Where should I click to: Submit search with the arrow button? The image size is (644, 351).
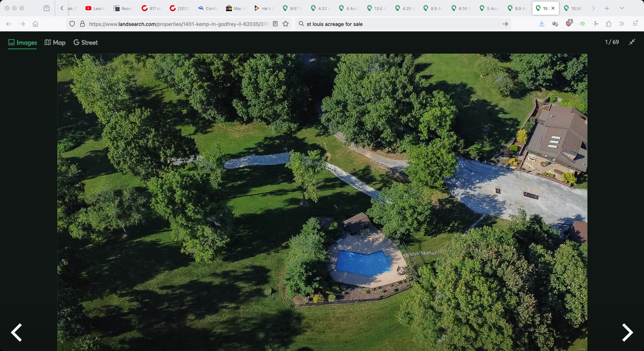point(505,24)
